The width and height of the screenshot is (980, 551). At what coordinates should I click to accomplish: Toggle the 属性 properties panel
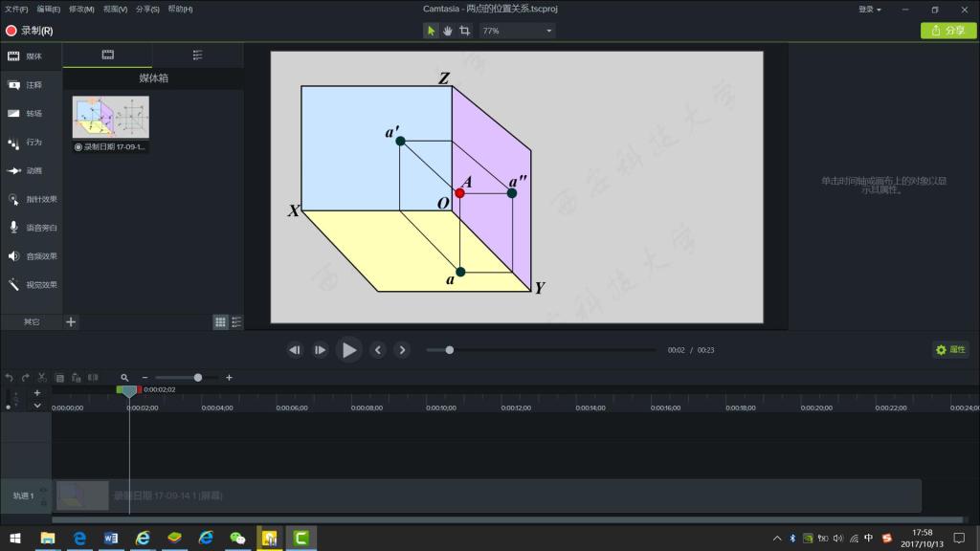tap(950, 350)
